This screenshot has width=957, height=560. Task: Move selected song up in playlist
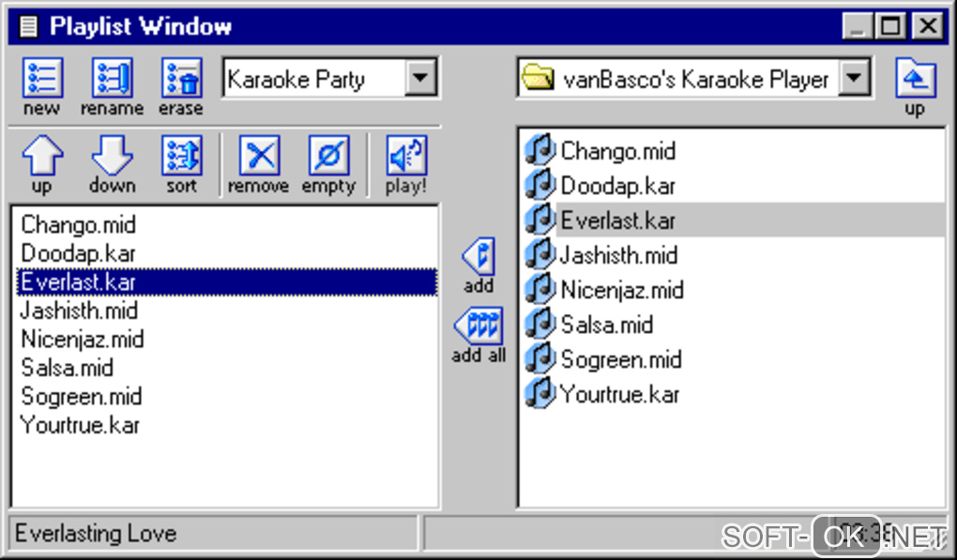point(42,156)
